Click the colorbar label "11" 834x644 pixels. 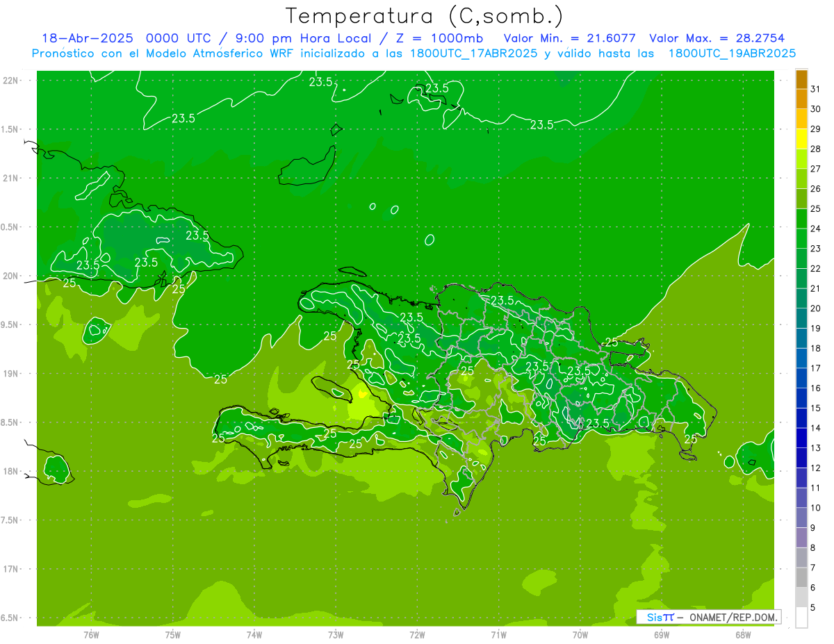pyautogui.click(x=816, y=488)
